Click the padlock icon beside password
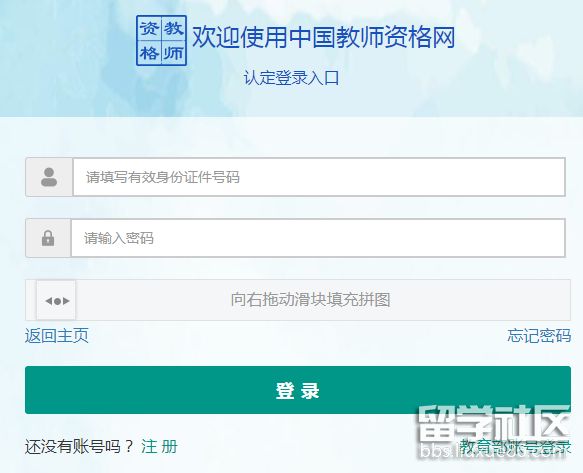The width and height of the screenshot is (583, 473). (48, 238)
